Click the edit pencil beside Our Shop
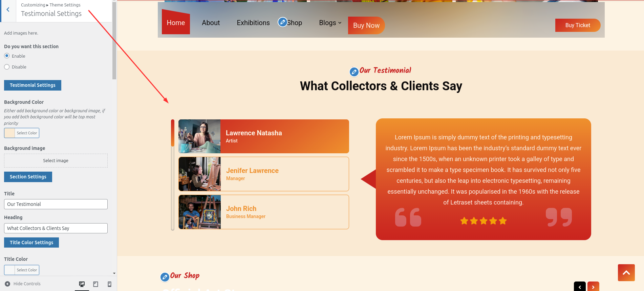 (x=165, y=277)
